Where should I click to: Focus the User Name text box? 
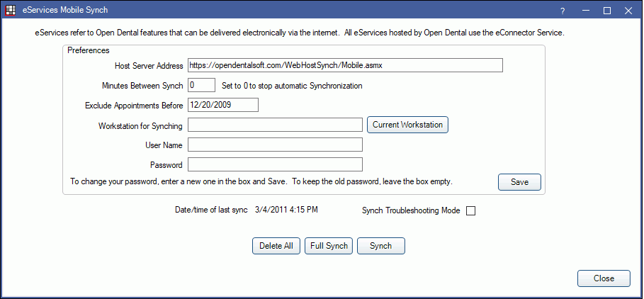[x=275, y=145]
